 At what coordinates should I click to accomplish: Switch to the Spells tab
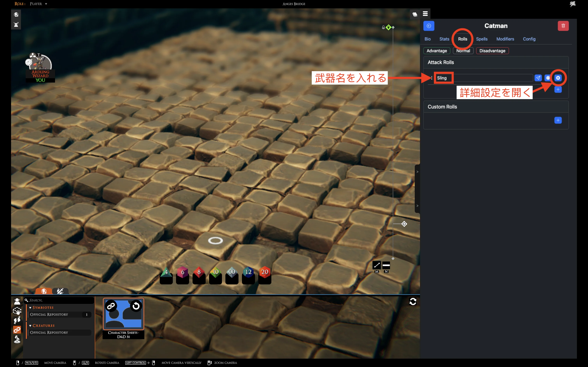point(482,39)
